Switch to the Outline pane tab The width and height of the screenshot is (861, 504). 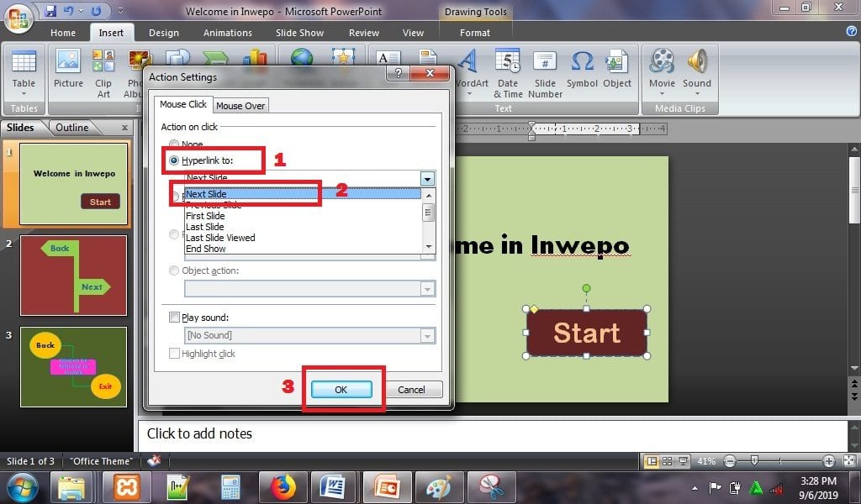click(x=72, y=127)
